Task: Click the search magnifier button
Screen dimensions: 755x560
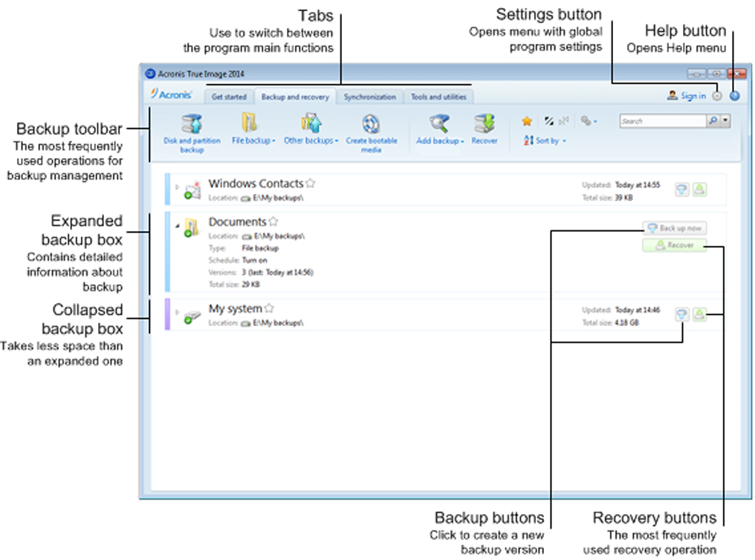Action: 713,120
